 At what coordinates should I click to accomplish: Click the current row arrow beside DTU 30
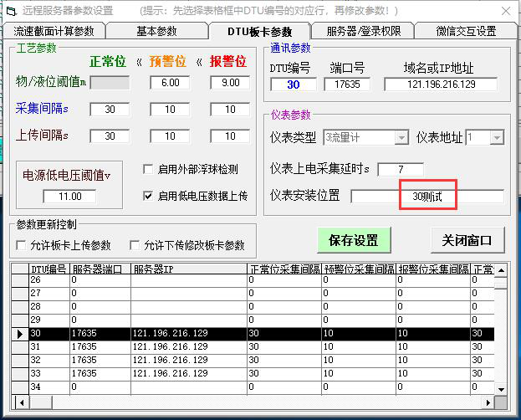pos(18,334)
